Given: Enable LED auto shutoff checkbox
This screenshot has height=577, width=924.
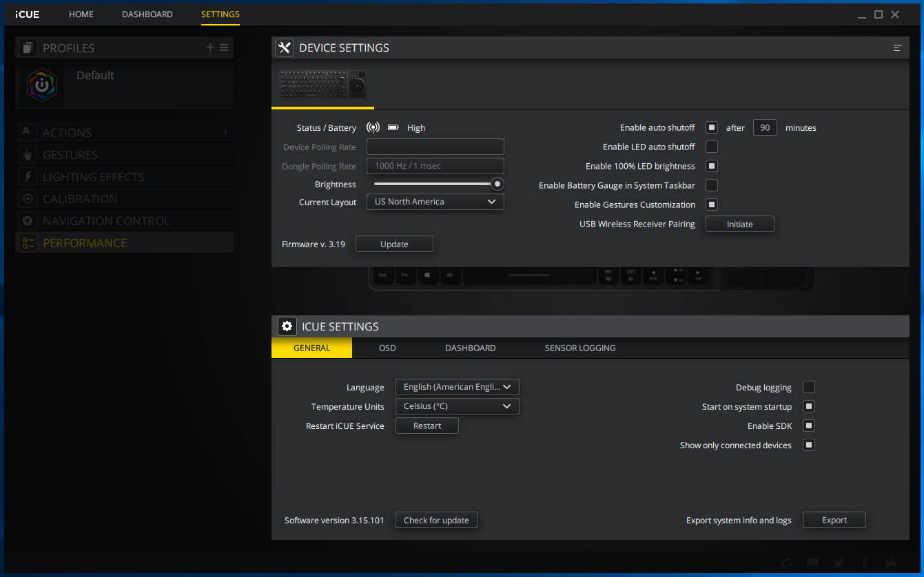Looking at the screenshot, I should pos(712,147).
